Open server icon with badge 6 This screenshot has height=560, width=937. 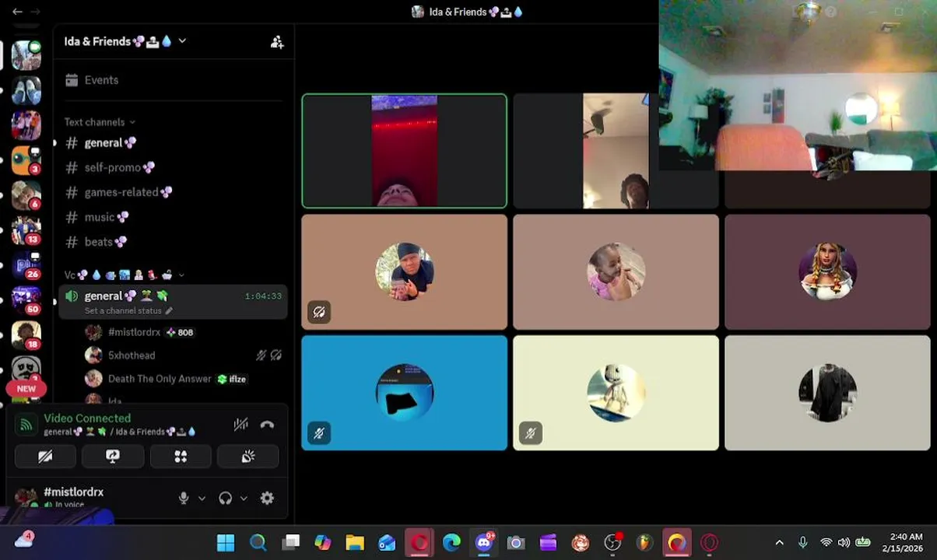26,195
